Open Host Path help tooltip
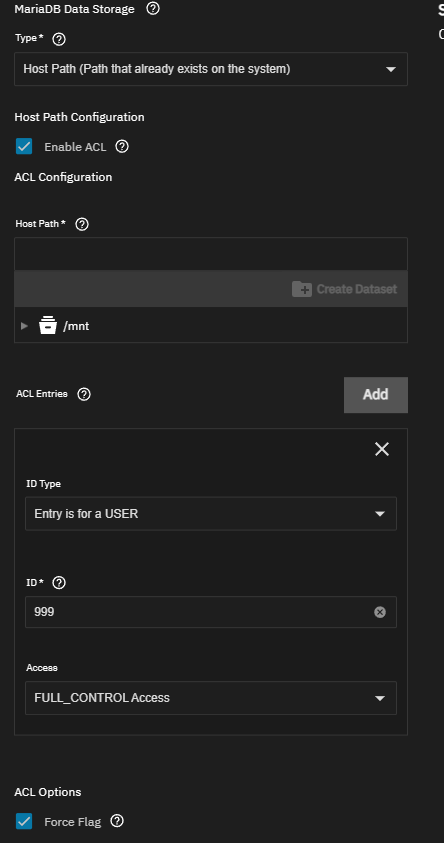 [82, 224]
